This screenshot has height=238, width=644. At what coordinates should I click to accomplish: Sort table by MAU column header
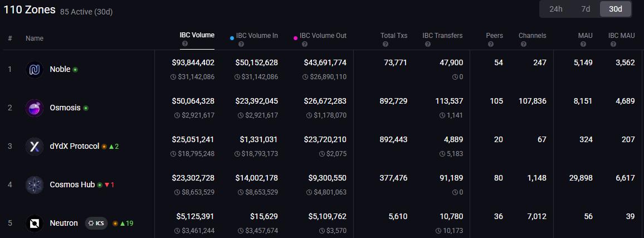pyautogui.click(x=585, y=36)
